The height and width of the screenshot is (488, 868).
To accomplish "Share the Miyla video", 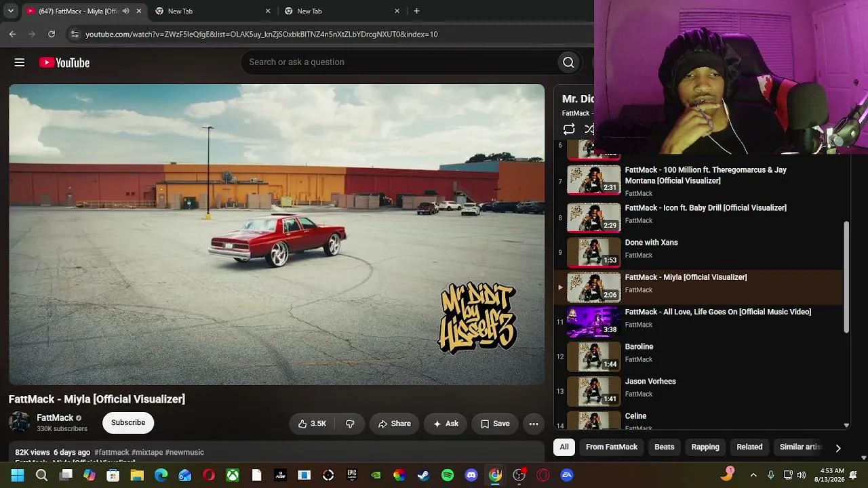I will click(394, 424).
